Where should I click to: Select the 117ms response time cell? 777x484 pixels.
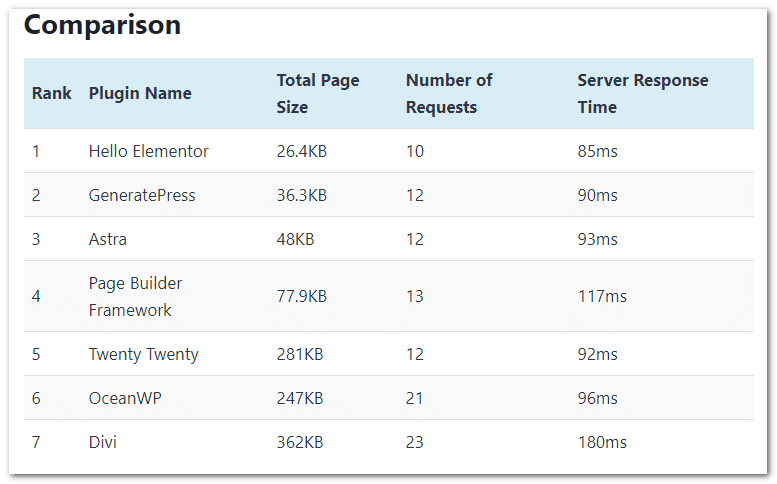602,296
